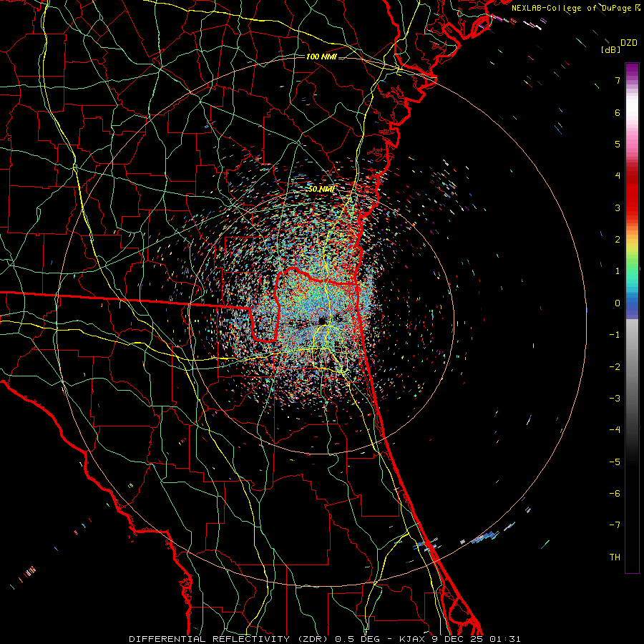Viewport: 644px width, 644px height.
Task: Click the -1 value on the color scale
Action: pyautogui.click(x=615, y=335)
